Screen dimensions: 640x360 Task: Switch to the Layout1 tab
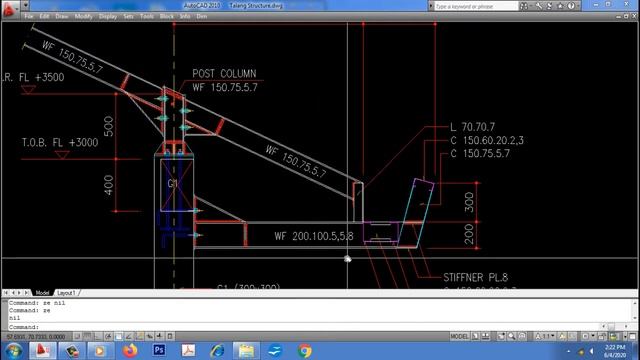[66, 293]
